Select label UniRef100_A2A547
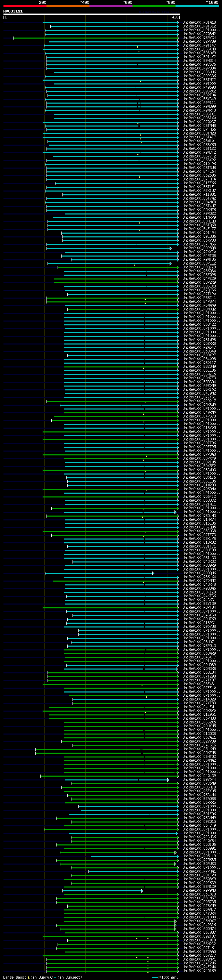The height and width of the screenshot is (980, 222). click(199, 347)
